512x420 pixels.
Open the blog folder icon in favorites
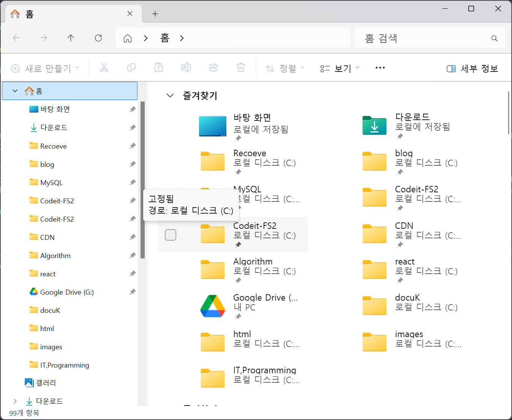click(375, 161)
